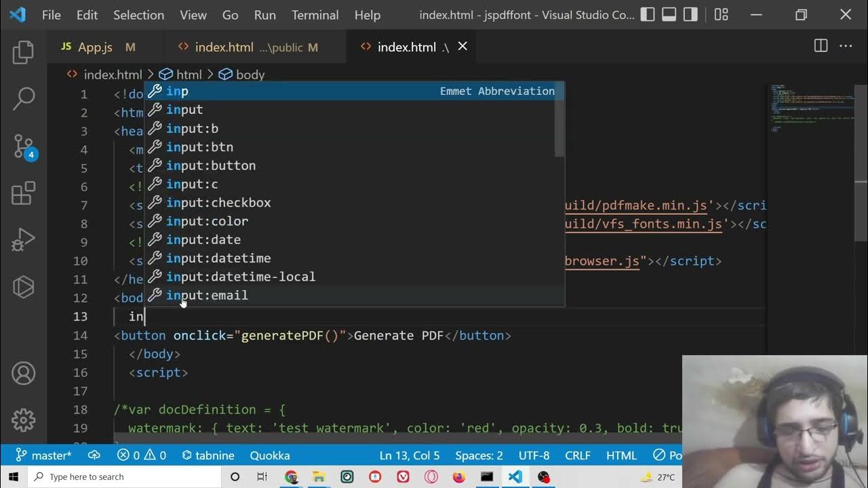Open Run and Debug view
Image resolution: width=868 pixels, height=488 pixels.
pyautogui.click(x=23, y=240)
